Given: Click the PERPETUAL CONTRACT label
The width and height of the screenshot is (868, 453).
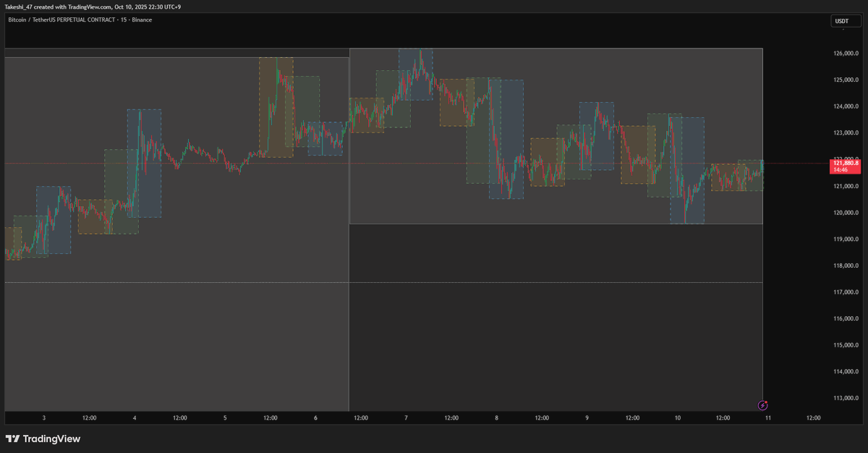Looking at the screenshot, I should [x=87, y=20].
